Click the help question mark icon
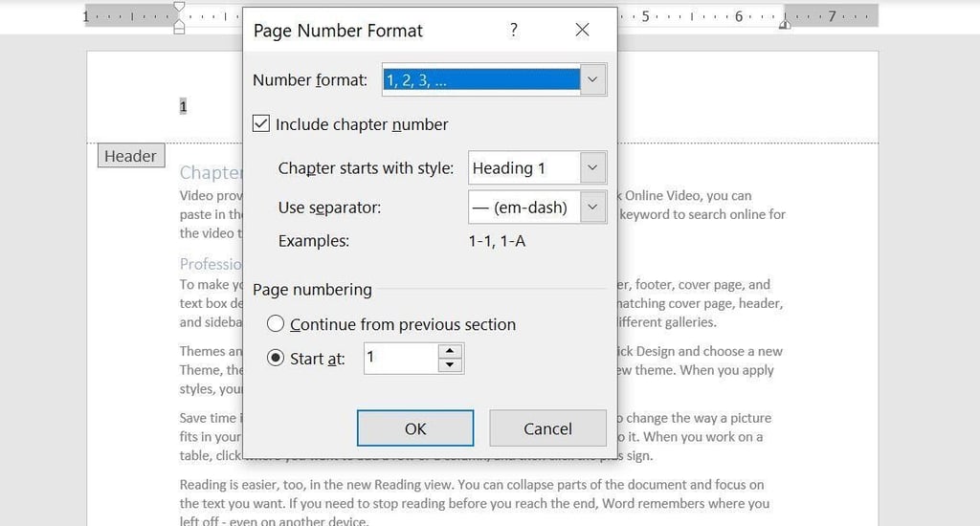 tap(514, 31)
